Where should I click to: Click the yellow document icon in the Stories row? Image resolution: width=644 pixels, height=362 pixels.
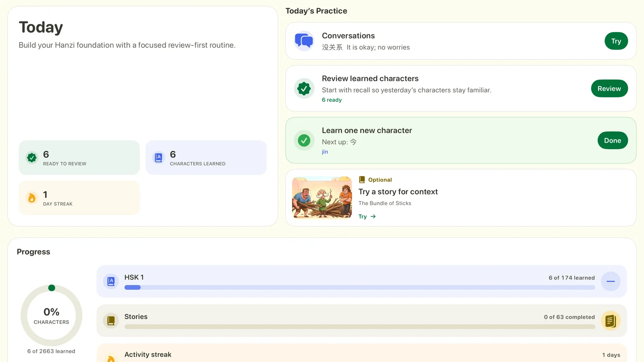click(611, 321)
